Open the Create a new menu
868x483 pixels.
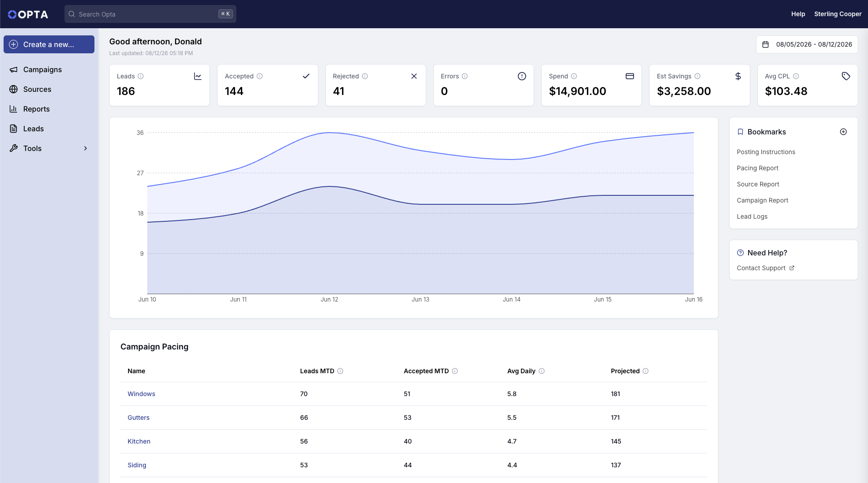49,44
